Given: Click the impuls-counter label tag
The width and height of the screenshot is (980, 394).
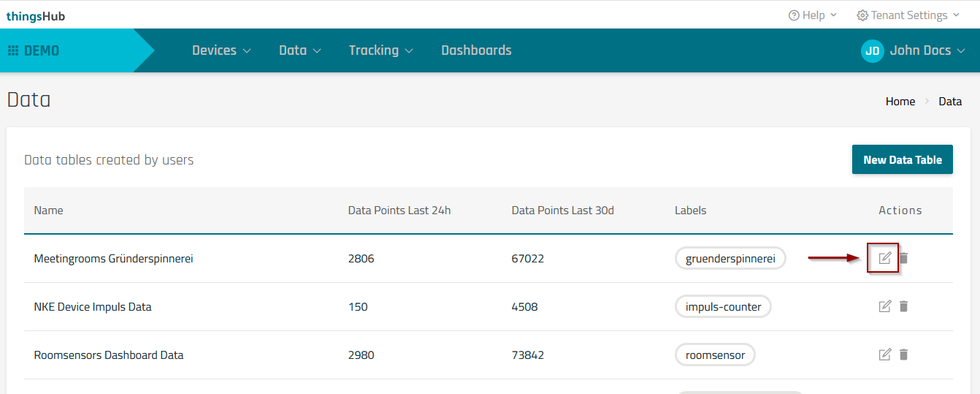Looking at the screenshot, I should click(722, 307).
